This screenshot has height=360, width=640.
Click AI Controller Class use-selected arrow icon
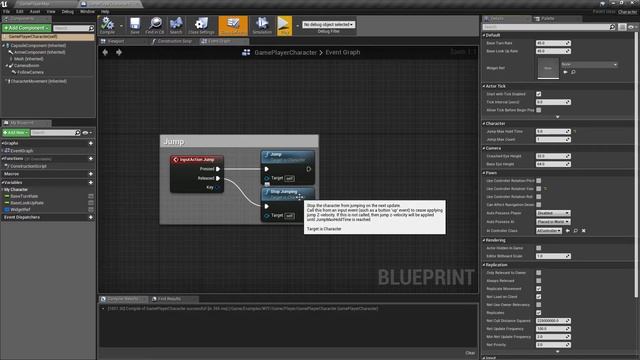click(568, 231)
